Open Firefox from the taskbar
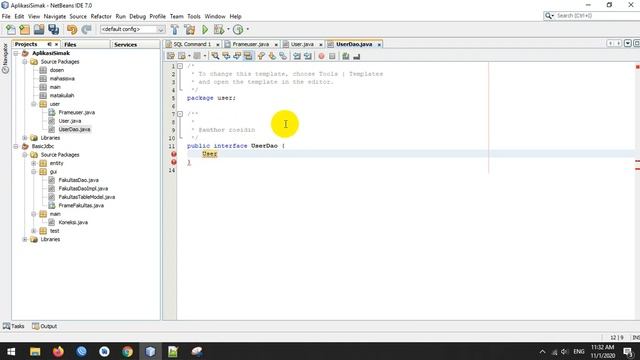This screenshot has height=360, width=640. tap(58, 351)
